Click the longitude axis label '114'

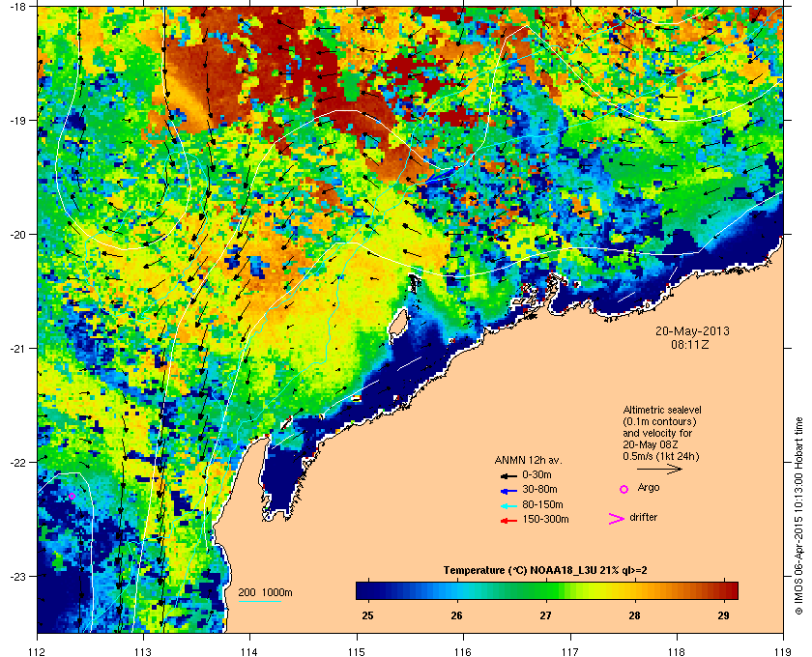pos(249,652)
